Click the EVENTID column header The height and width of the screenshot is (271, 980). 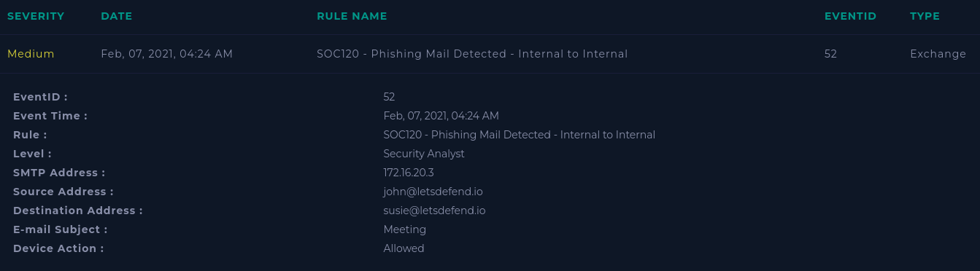point(850,16)
